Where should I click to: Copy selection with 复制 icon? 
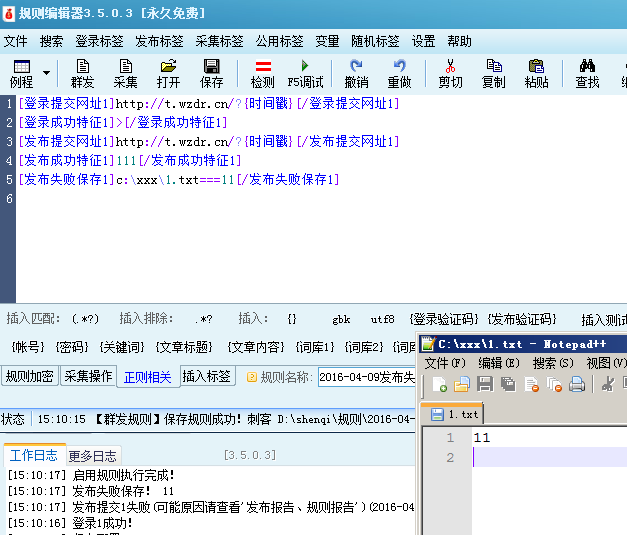(494, 74)
